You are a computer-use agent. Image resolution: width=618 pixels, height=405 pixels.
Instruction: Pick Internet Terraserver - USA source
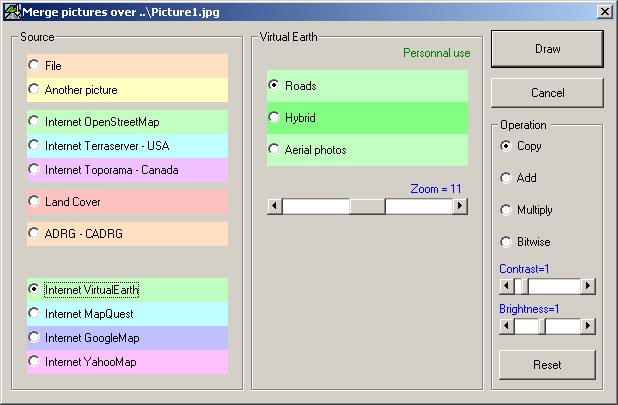(x=127, y=146)
